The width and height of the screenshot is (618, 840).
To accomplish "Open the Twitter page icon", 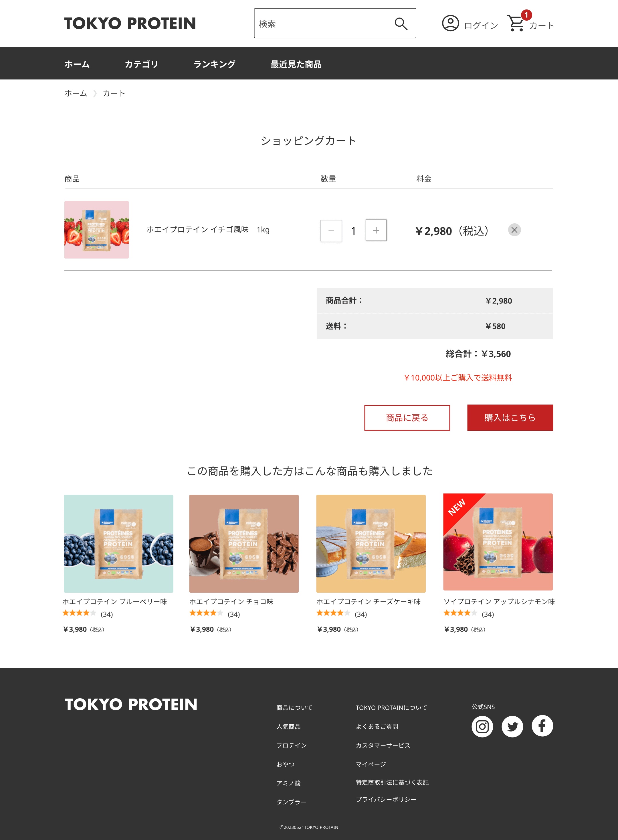I will click(512, 727).
